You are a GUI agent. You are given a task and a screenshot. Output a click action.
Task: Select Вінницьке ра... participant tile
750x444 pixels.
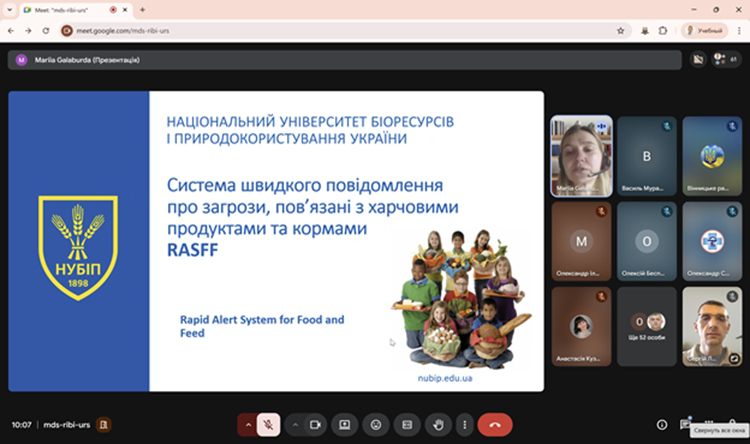712,156
